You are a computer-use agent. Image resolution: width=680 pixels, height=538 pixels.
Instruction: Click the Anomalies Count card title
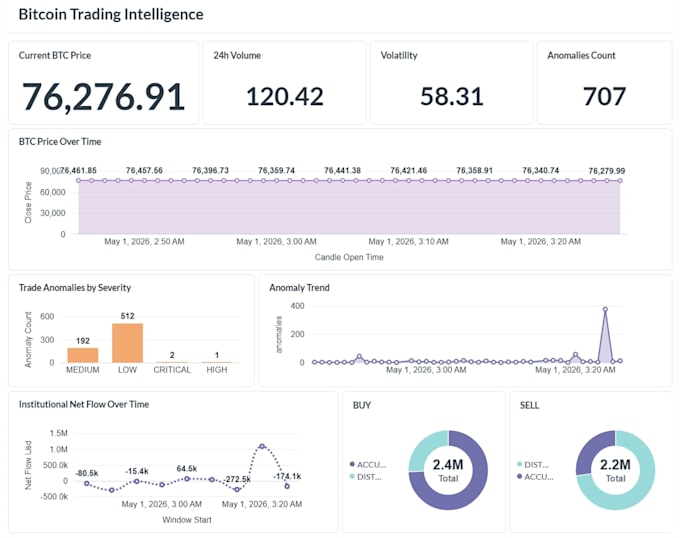click(581, 55)
